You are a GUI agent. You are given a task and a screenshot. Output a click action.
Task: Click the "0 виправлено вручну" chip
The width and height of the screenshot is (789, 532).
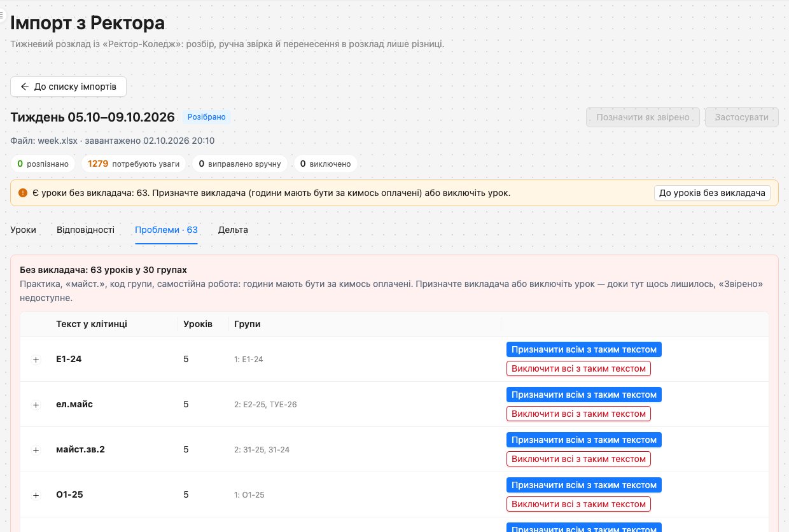(240, 164)
